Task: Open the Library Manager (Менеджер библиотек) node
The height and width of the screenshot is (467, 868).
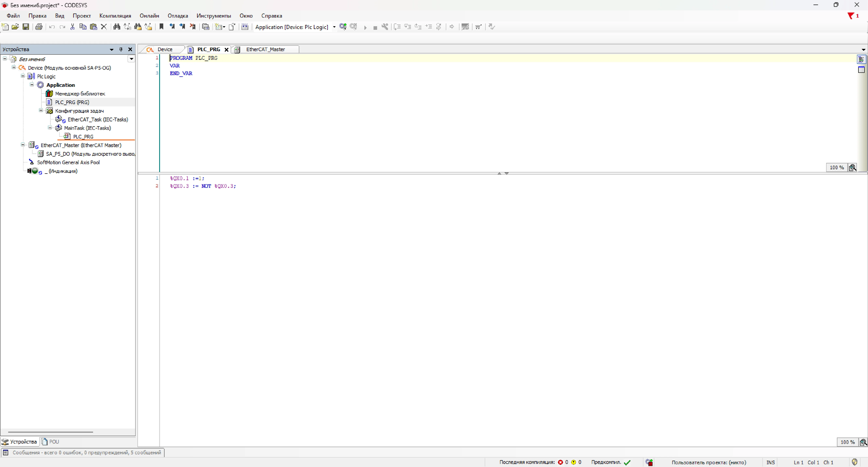Action: [80, 94]
